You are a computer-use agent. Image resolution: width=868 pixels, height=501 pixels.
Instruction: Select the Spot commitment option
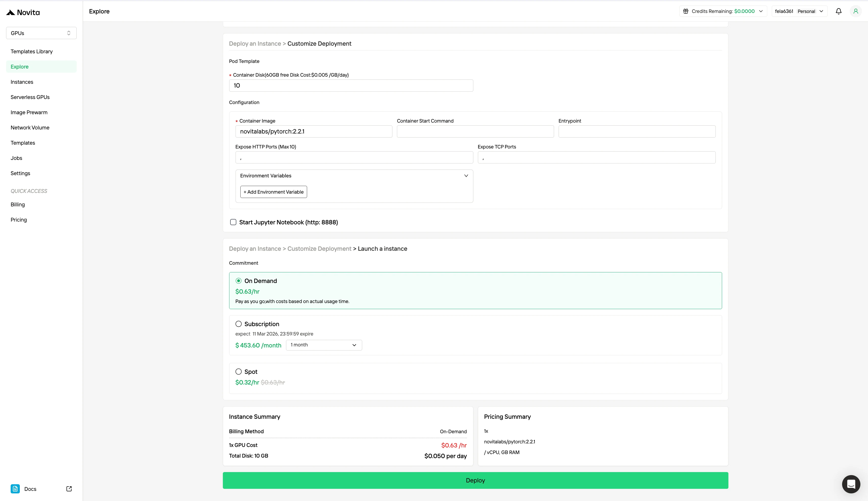[238, 372]
